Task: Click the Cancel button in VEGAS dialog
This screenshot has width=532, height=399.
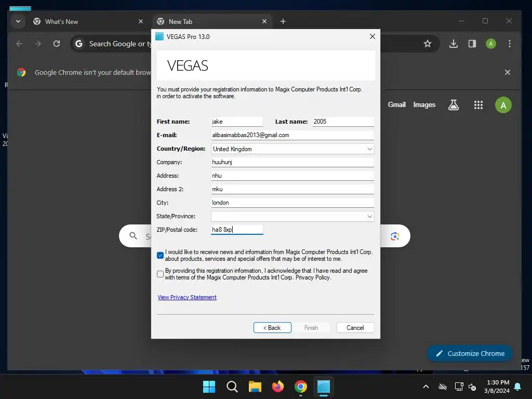Action: (355, 327)
